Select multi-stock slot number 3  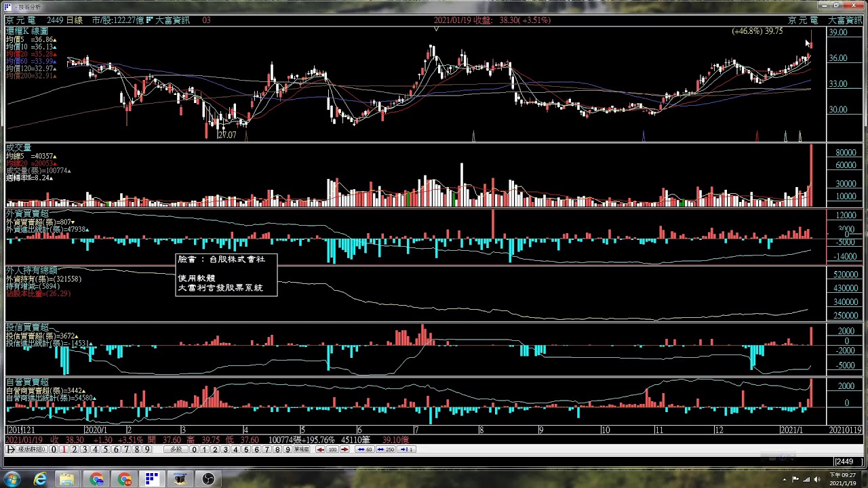tap(225, 449)
